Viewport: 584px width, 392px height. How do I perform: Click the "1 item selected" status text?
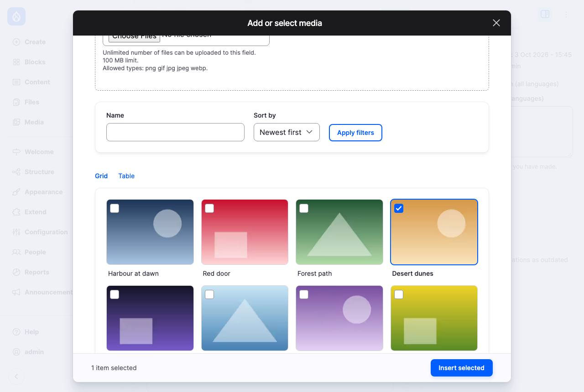(x=114, y=368)
